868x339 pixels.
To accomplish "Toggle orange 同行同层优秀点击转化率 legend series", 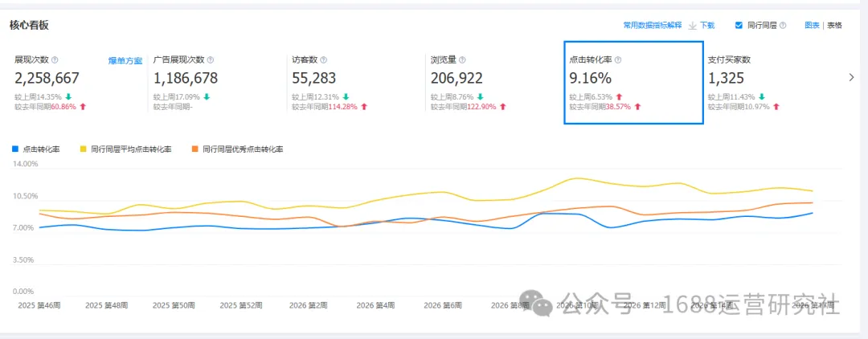I will click(237, 149).
